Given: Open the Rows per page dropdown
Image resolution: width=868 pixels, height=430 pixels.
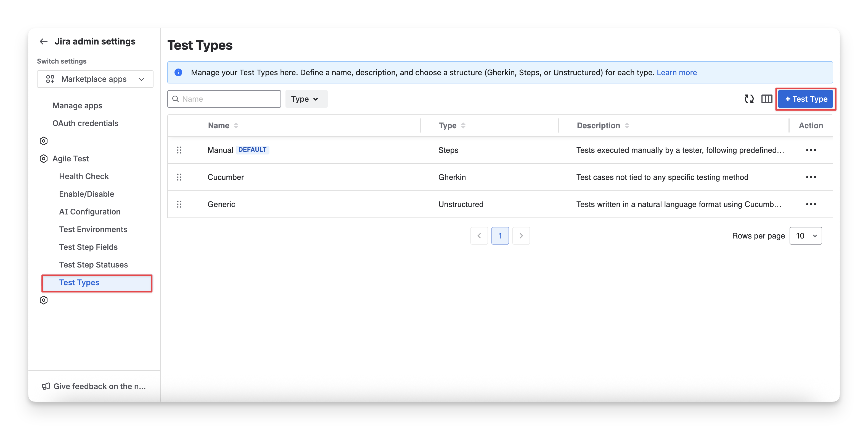Looking at the screenshot, I should coord(805,236).
